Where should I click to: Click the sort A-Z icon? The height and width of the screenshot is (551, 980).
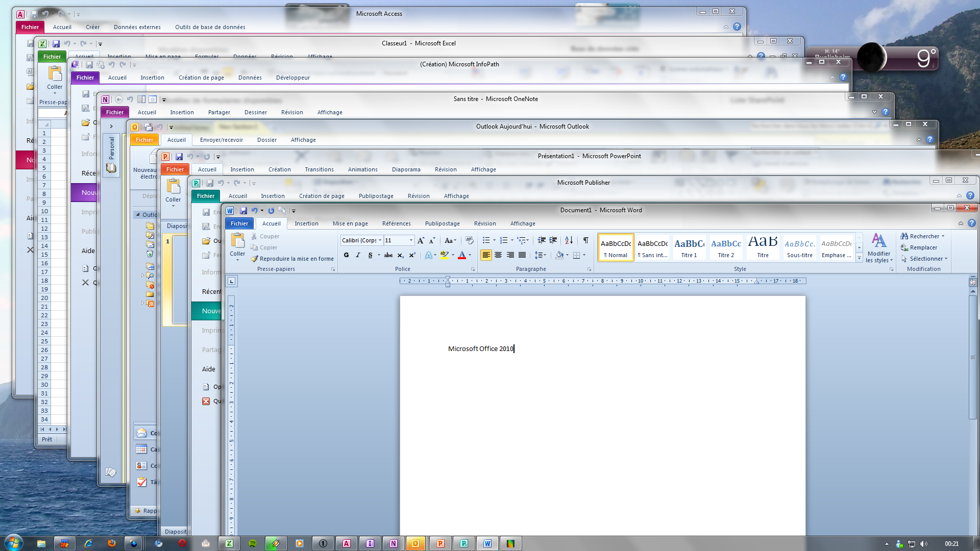point(569,240)
